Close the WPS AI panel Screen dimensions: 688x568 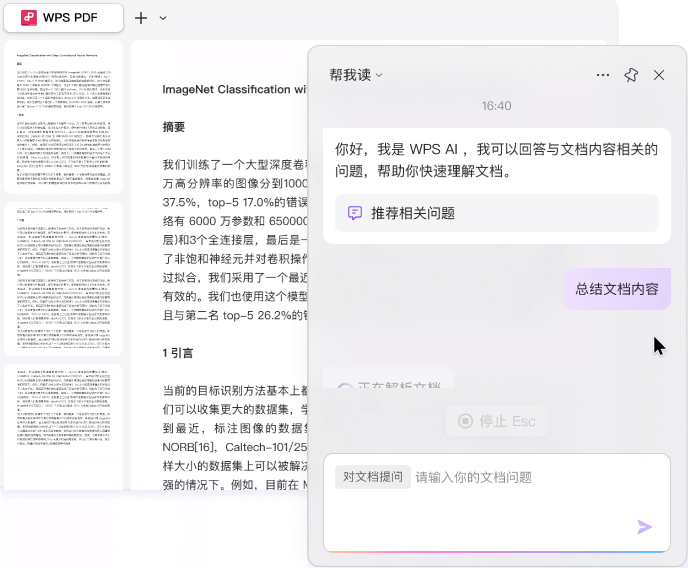coord(659,75)
